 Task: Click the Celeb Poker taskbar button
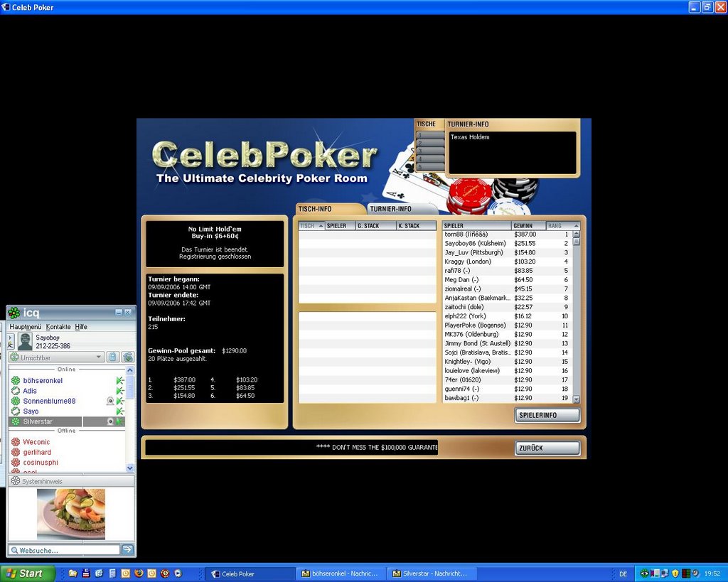pyautogui.click(x=250, y=573)
